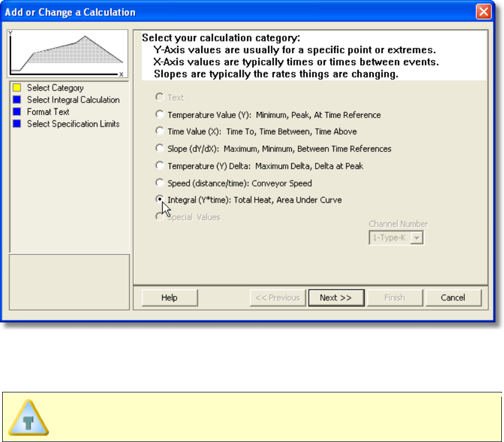Choose Speed (distance/time) Conveyor Speed
504x442 pixels.
159,183
